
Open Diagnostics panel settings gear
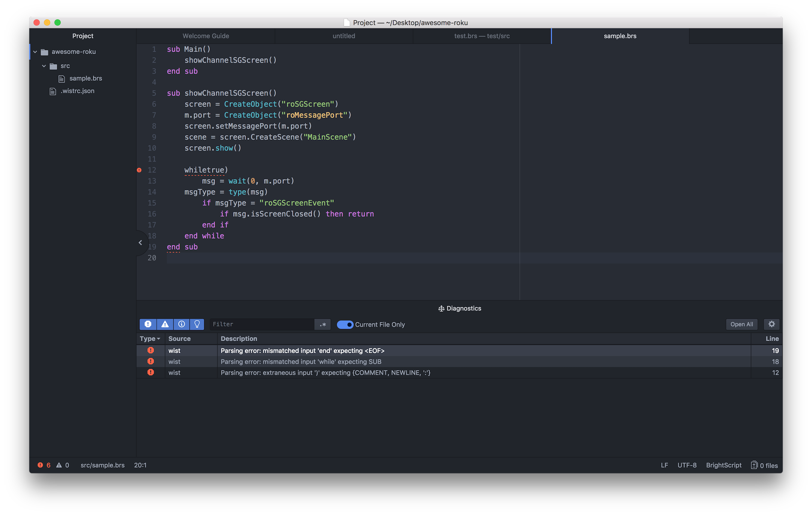point(771,324)
